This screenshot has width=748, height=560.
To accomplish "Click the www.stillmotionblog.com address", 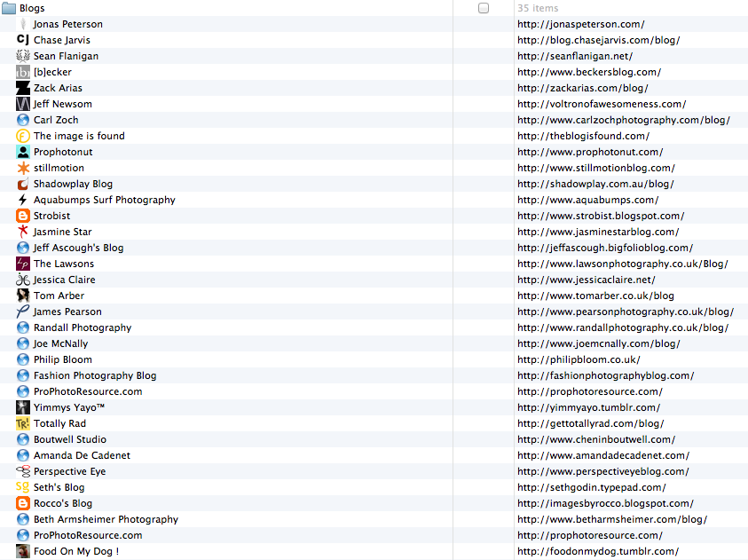I will click(596, 168).
